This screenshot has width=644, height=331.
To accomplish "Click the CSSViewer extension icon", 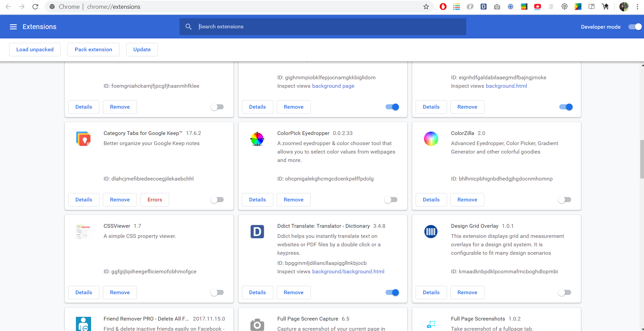I will tap(83, 231).
